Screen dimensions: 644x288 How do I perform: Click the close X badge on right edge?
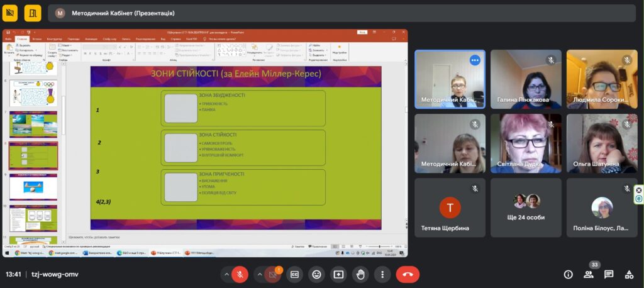639,191
